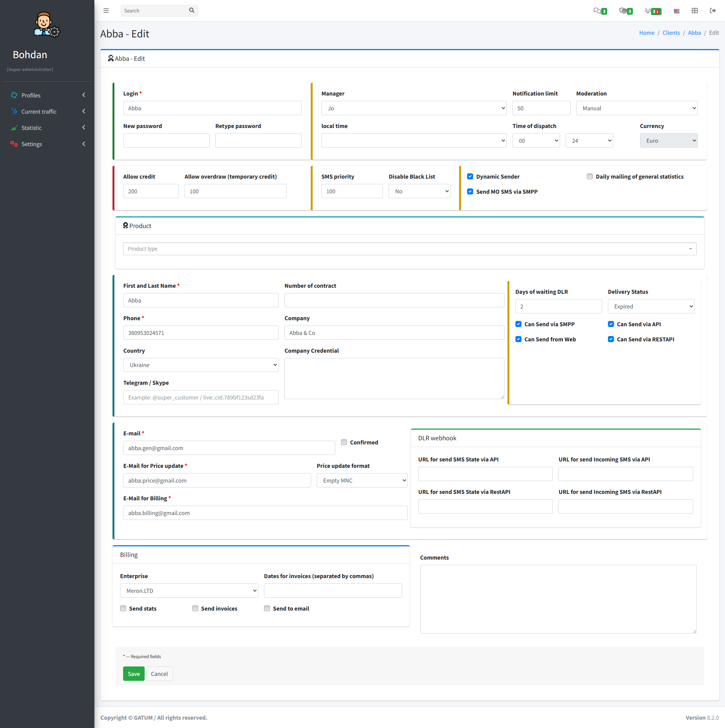Click the search magnifier icon
This screenshot has height=728, width=725.
192,11
